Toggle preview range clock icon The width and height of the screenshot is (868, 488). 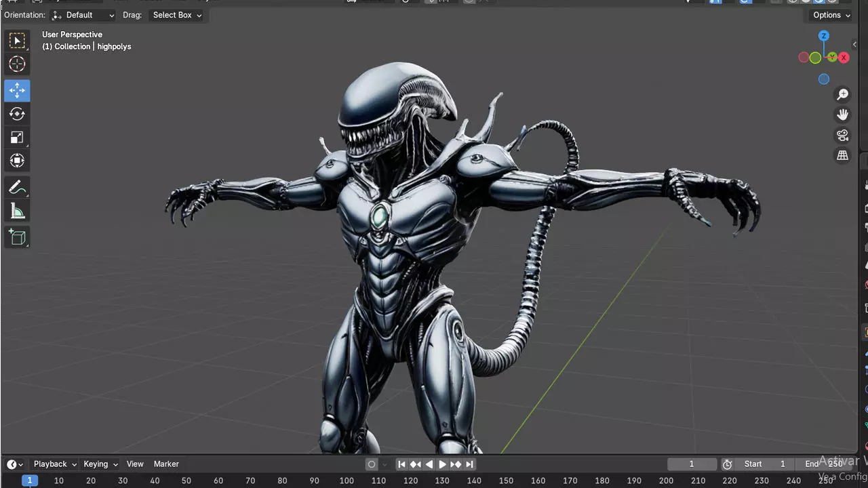coord(727,464)
